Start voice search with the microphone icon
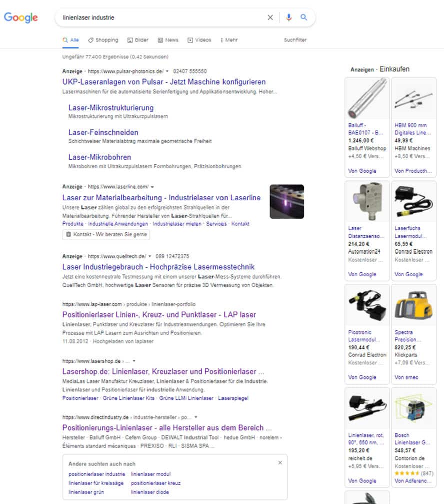The image size is (444, 504). tap(288, 18)
